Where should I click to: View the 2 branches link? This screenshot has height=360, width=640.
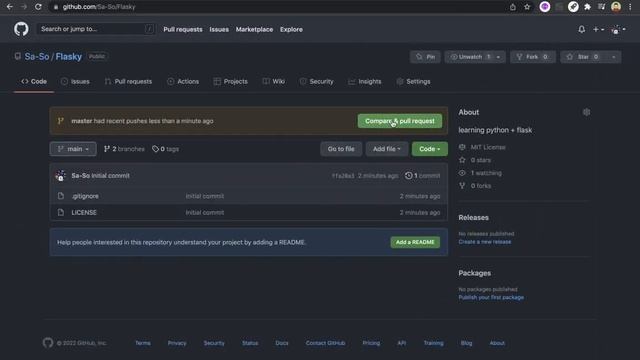pyautogui.click(x=124, y=149)
